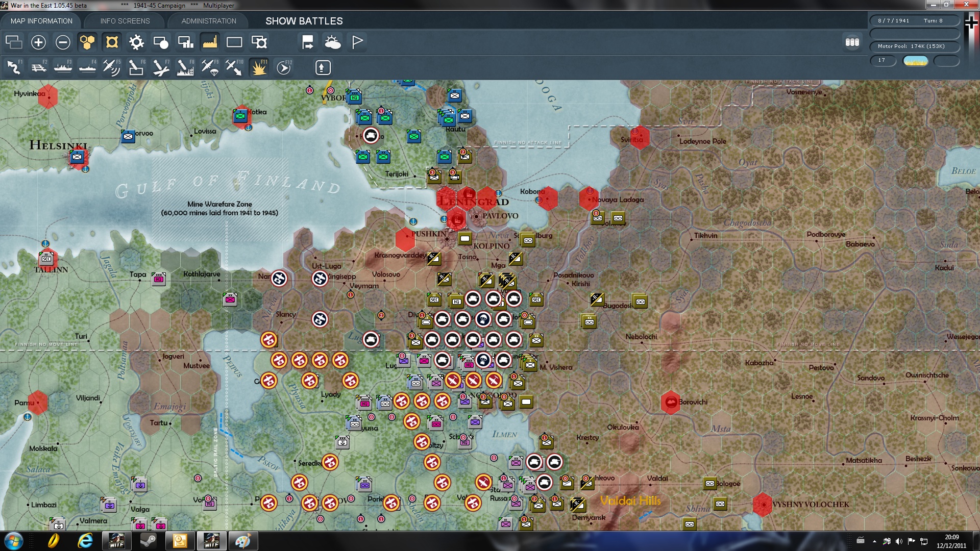
Task: Click the German cross flag emblem
Action: click(971, 22)
